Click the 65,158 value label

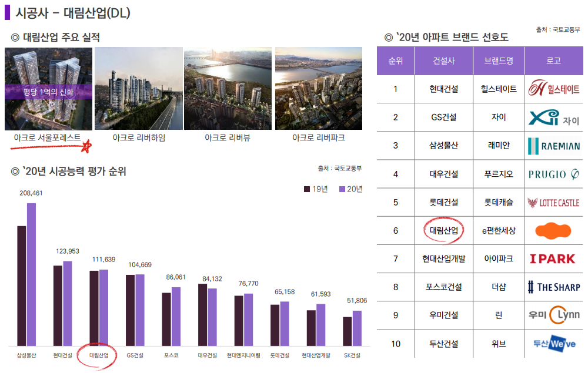point(285,292)
